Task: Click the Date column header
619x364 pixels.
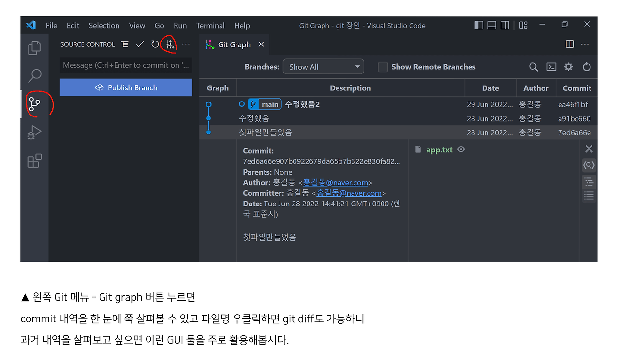Action: [490, 88]
